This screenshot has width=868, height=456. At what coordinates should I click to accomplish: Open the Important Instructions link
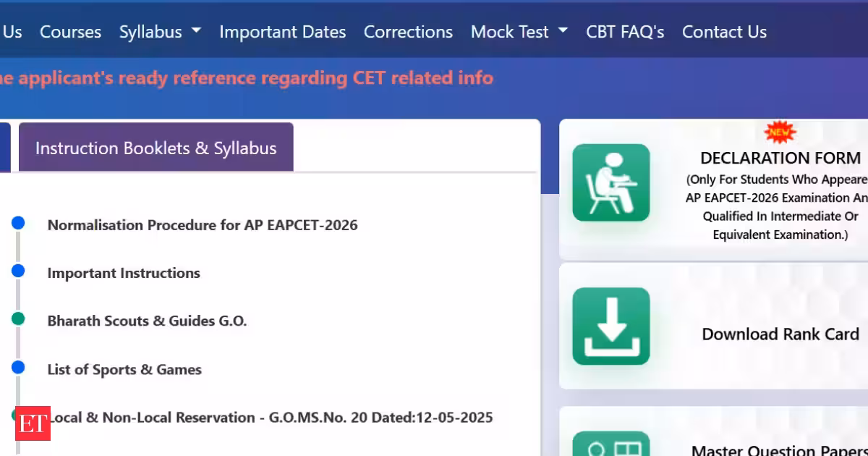(x=124, y=273)
